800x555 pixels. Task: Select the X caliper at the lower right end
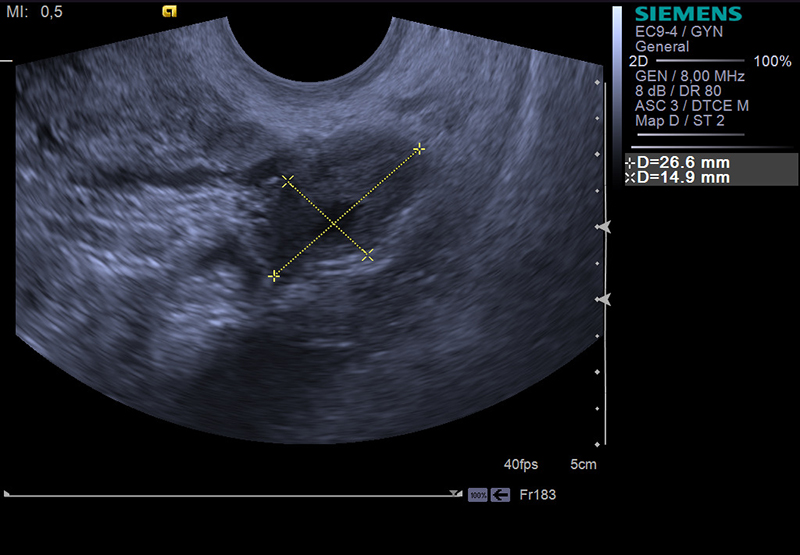368,255
